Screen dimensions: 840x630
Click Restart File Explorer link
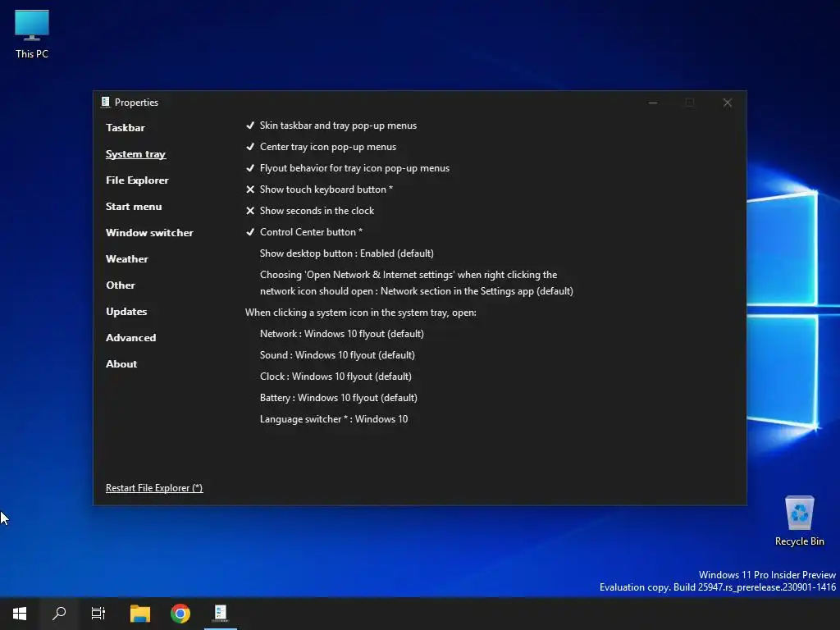click(x=154, y=488)
